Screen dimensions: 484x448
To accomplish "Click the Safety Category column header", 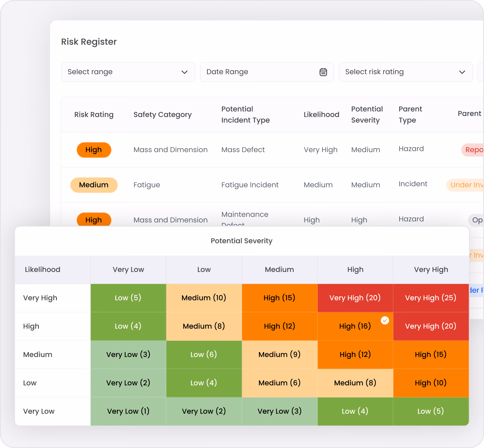I will [162, 114].
